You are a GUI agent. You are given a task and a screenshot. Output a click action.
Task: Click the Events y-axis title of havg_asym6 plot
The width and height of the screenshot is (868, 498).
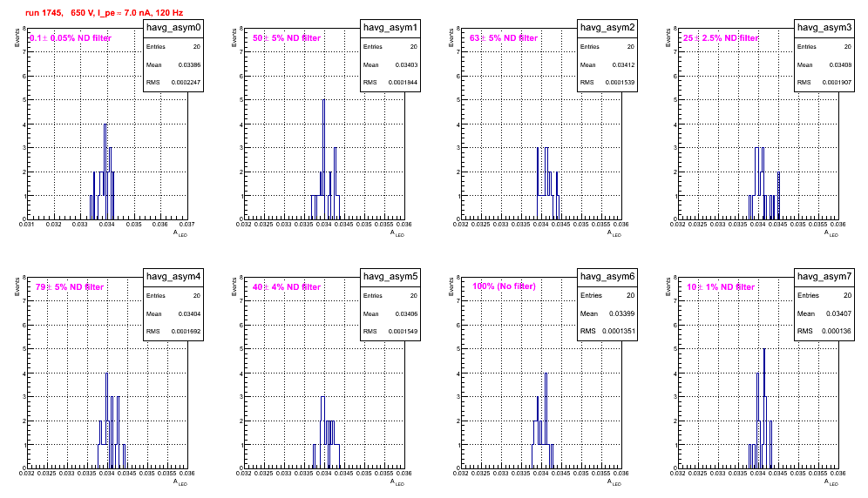click(451, 286)
